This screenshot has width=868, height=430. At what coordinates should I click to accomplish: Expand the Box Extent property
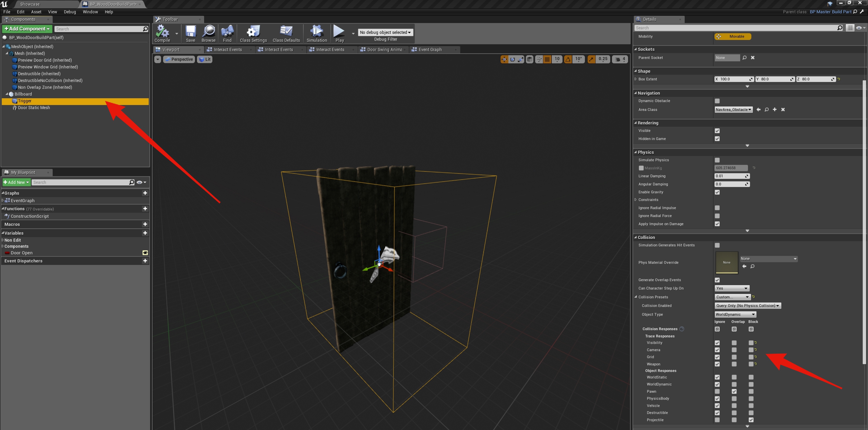635,79
